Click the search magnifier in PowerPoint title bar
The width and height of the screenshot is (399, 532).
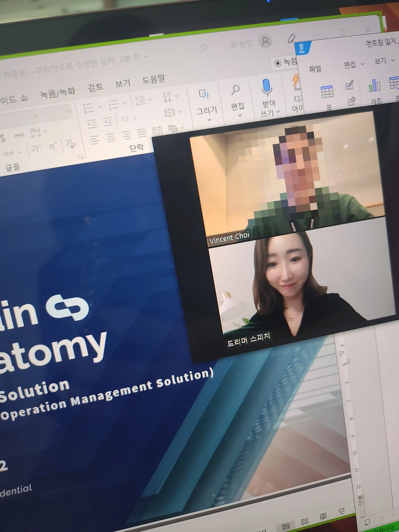(204, 48)
